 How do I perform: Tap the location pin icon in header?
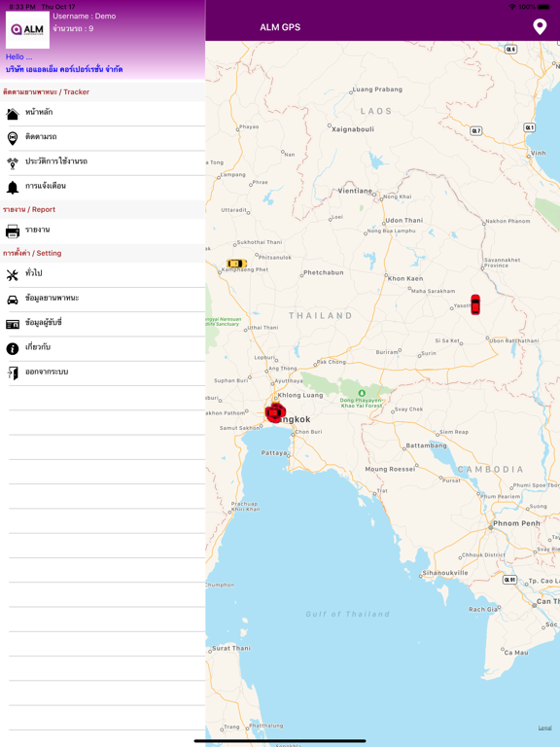coord(540,26)
